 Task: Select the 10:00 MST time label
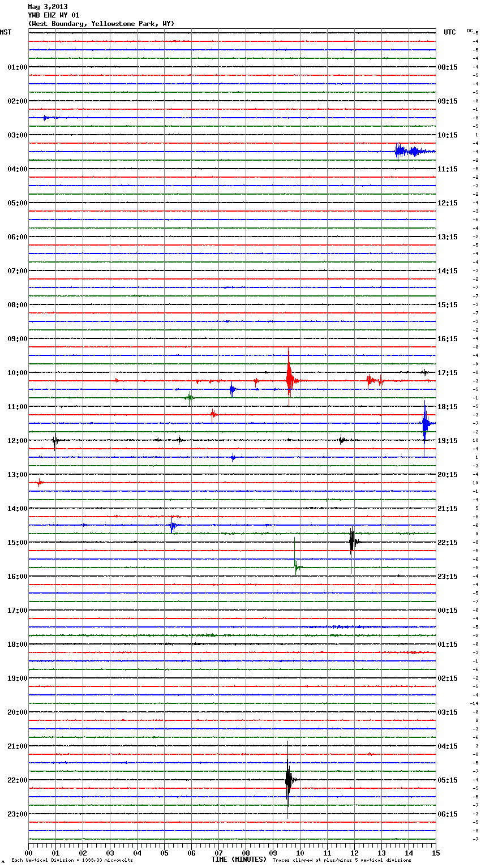click(18, 373)
